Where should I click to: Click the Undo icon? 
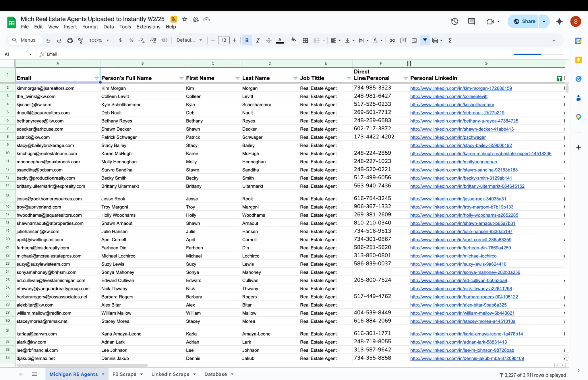48,40
